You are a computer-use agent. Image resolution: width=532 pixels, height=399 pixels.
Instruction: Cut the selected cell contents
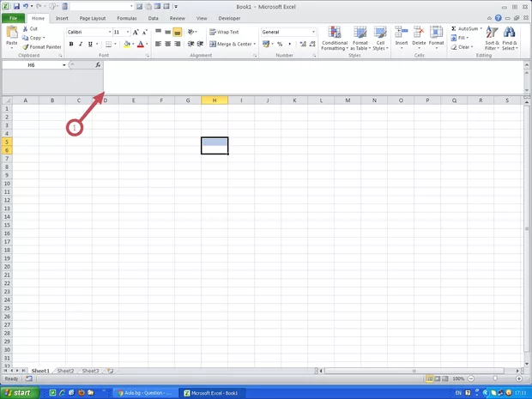pyautogui.click(x=30, y=29)
